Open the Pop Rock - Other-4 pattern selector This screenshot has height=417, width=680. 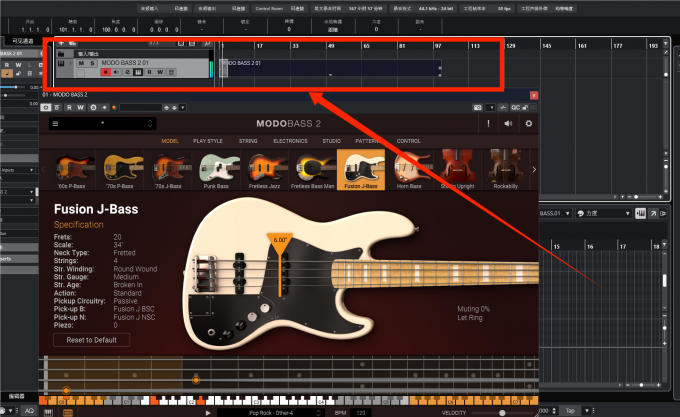point(271,413)
